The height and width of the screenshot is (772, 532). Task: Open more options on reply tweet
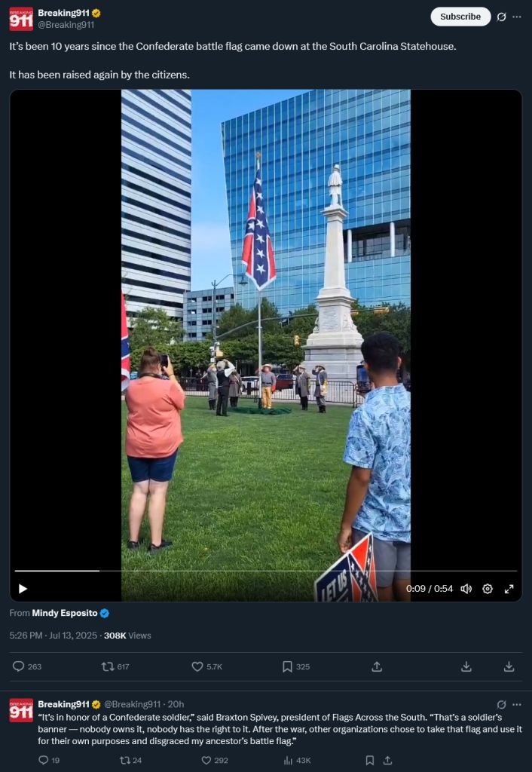pos(516,704)
